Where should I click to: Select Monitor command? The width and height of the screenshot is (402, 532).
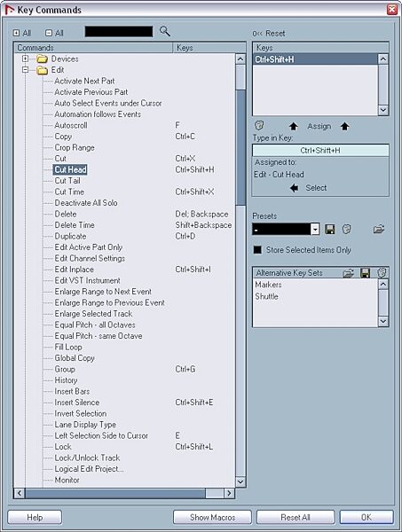click(67, 480)
